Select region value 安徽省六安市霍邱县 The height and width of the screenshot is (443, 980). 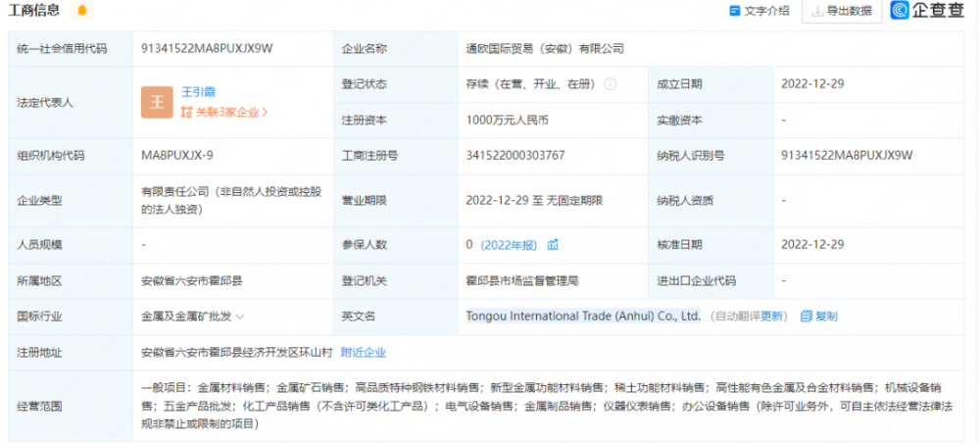pos(192,281)
